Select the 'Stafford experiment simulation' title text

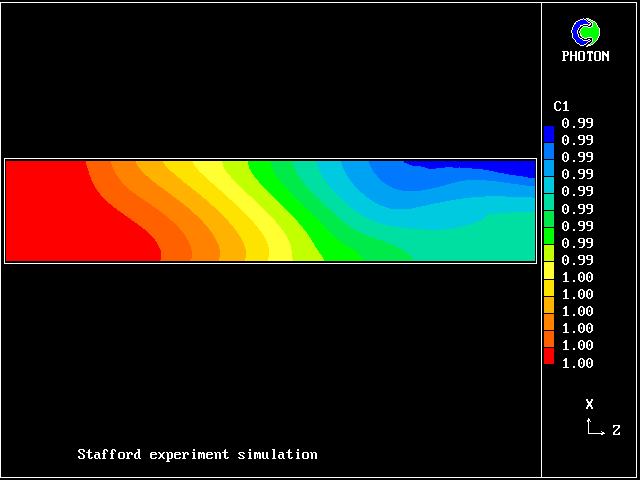pos(197,455)
